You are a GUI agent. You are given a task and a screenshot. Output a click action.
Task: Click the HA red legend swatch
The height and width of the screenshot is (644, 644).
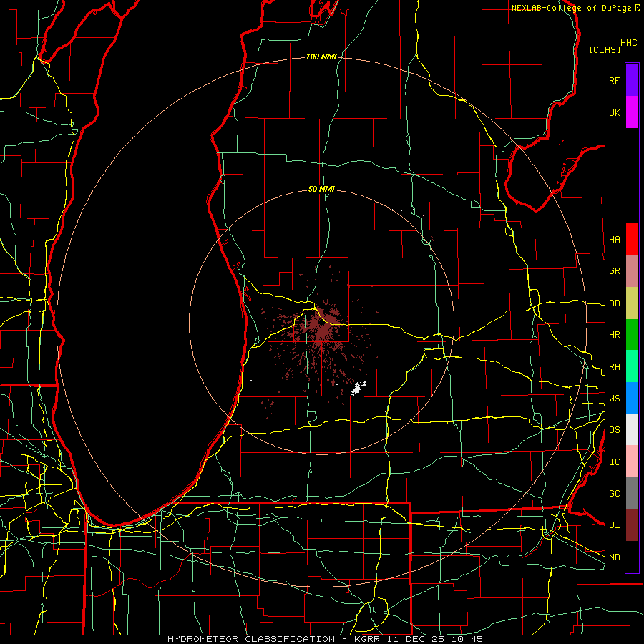pos(632,239)
